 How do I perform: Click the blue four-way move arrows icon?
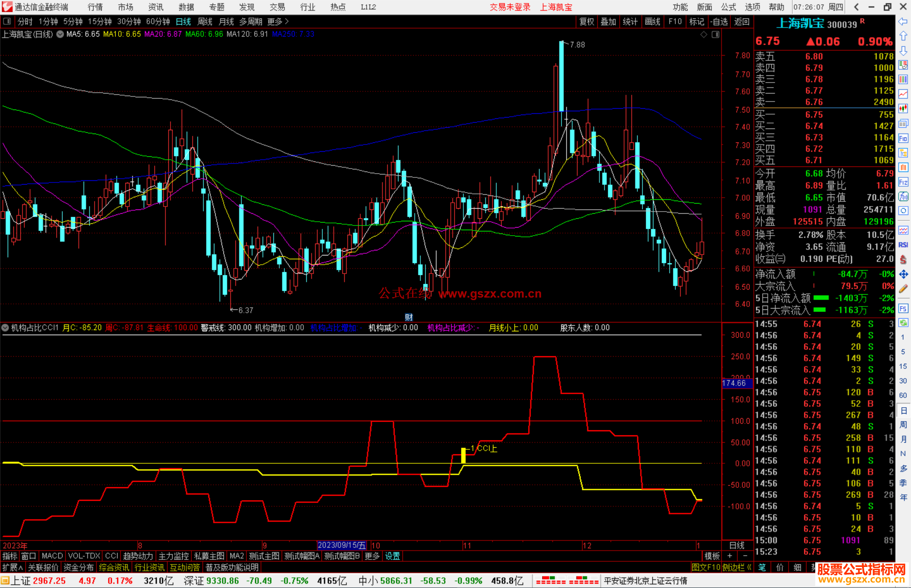[903, 274]
